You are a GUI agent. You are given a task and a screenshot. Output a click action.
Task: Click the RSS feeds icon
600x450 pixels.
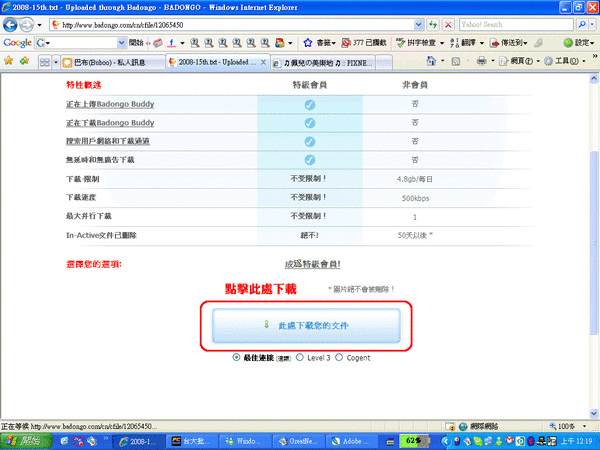(456, 61)
